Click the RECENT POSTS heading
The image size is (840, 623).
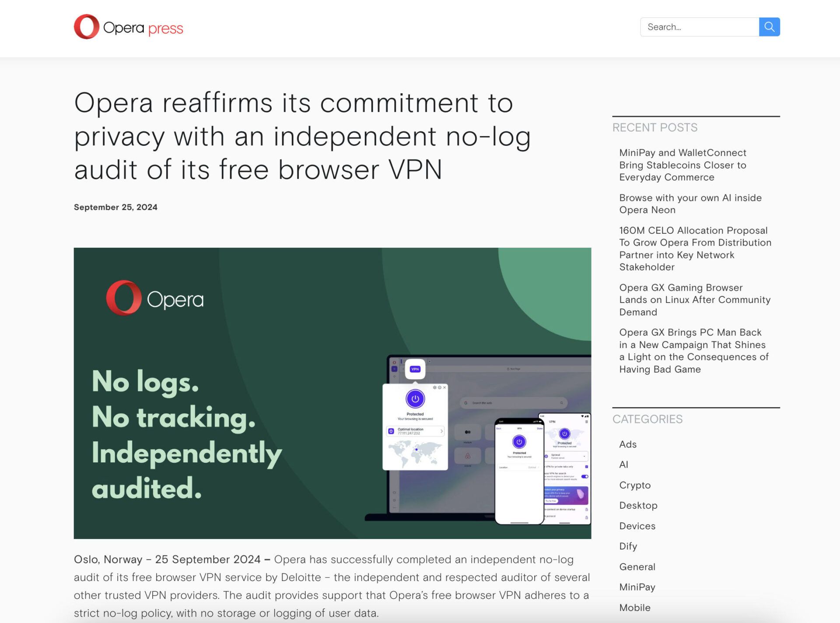[x=654, y=127]
